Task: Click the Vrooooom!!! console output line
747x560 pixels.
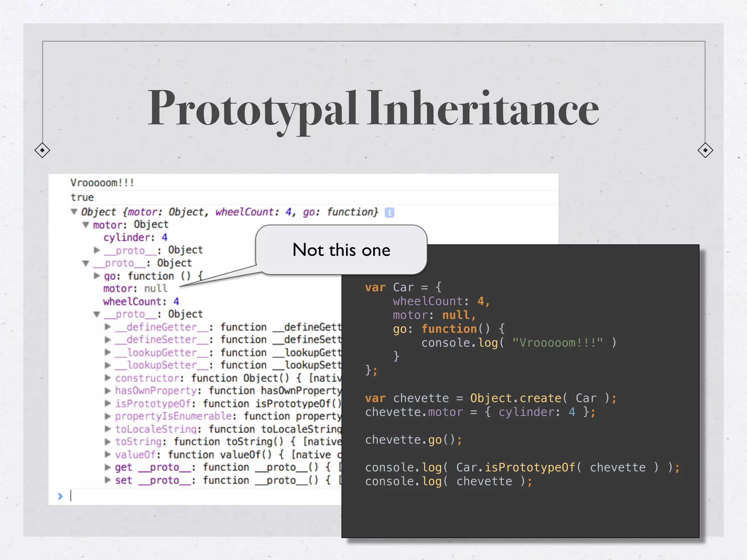Action: 102,183
